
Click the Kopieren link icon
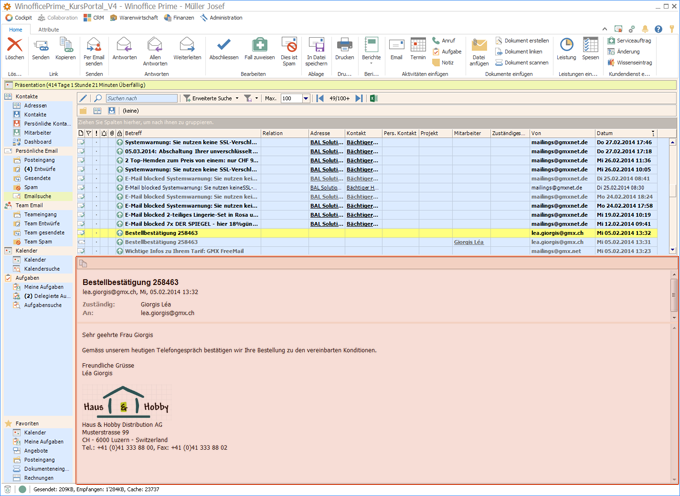point(65,45)
